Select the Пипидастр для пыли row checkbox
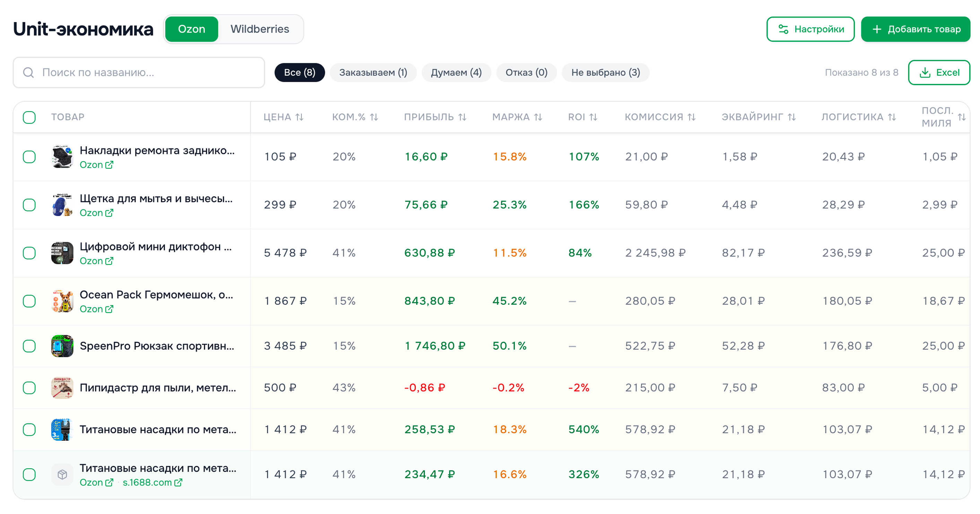This screenshot has width=980, height=514. (29, 388)
